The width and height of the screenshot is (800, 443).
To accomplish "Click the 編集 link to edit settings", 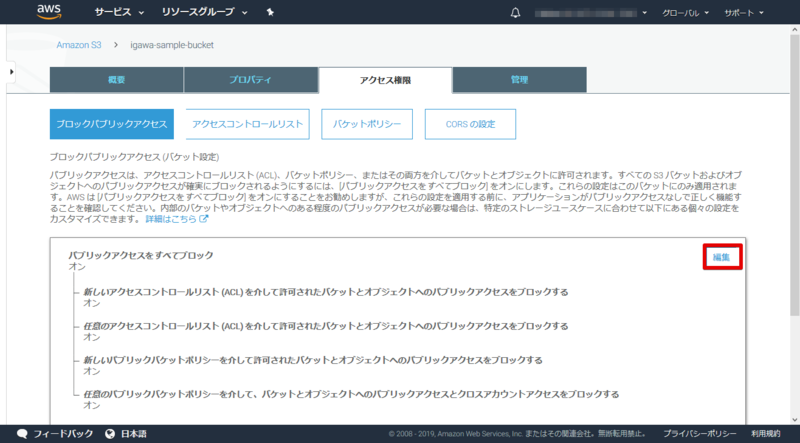I will pyautogui.click(x=721, y=257).
